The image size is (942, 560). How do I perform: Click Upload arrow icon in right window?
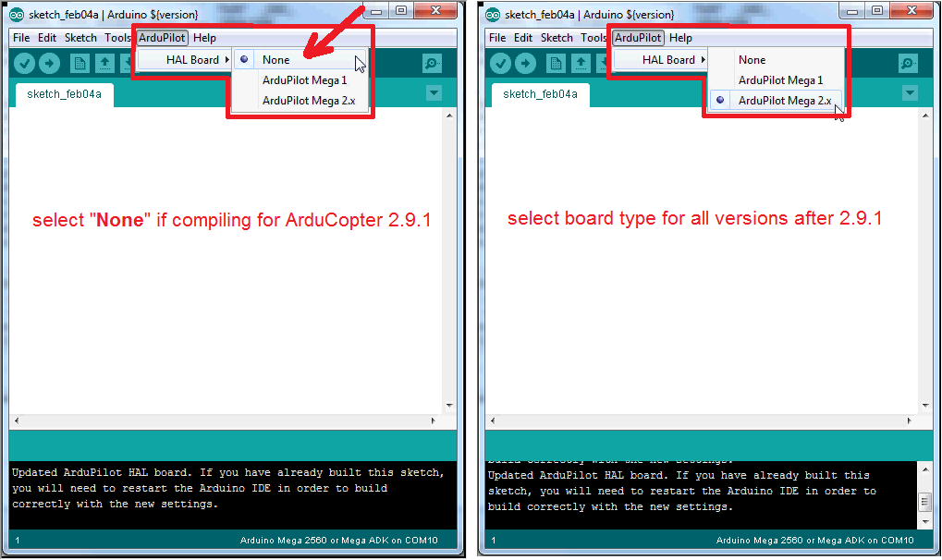pyautogui.click(x=525, y=63)
